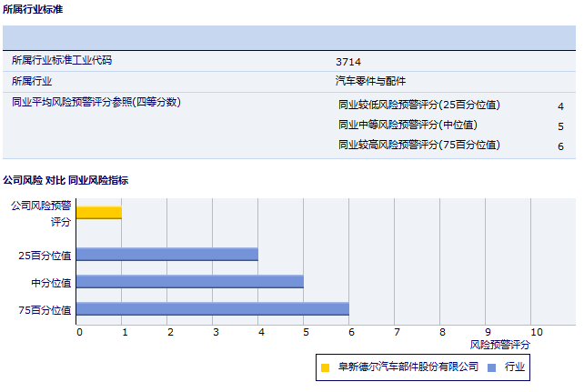Click the 同业较高风险预警评分(75百分位值) row
The height and width of the screenshot is (392, 584).
[x=419, y=145]
